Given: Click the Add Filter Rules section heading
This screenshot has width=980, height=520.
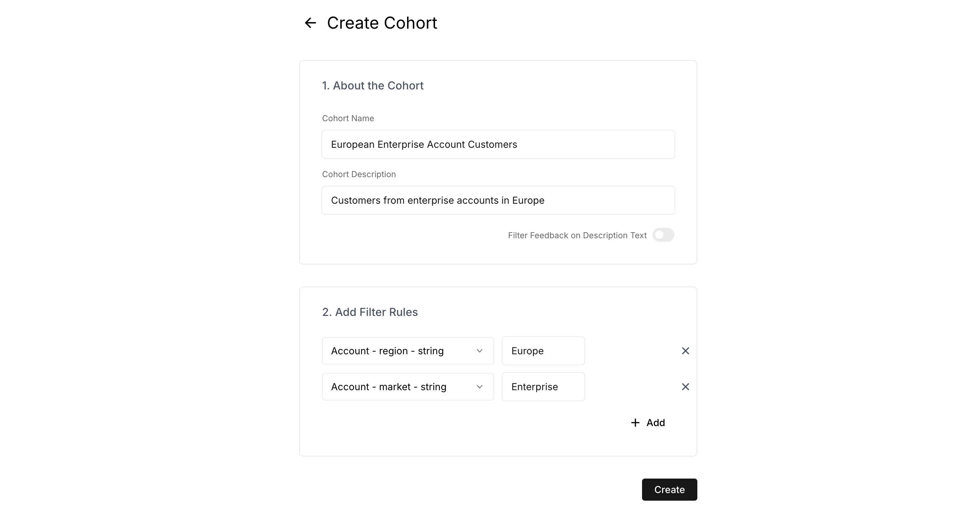Looking at the screenshot, I should coord(370,312).
